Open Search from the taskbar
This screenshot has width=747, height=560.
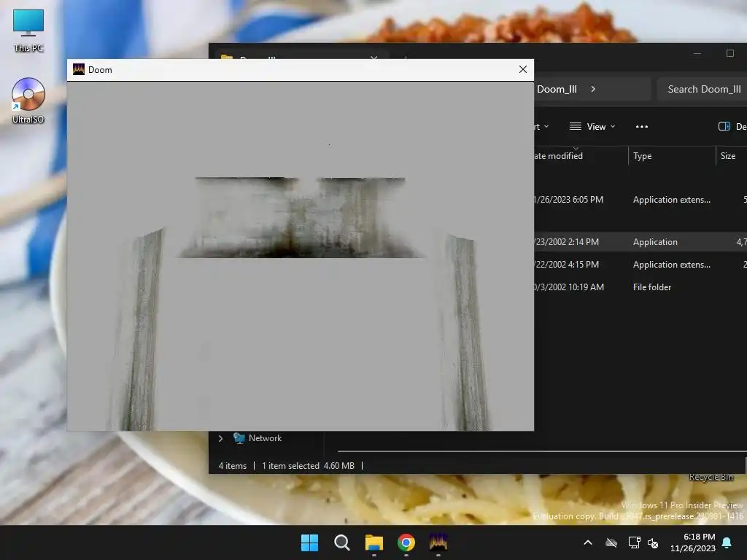[341, 542]
